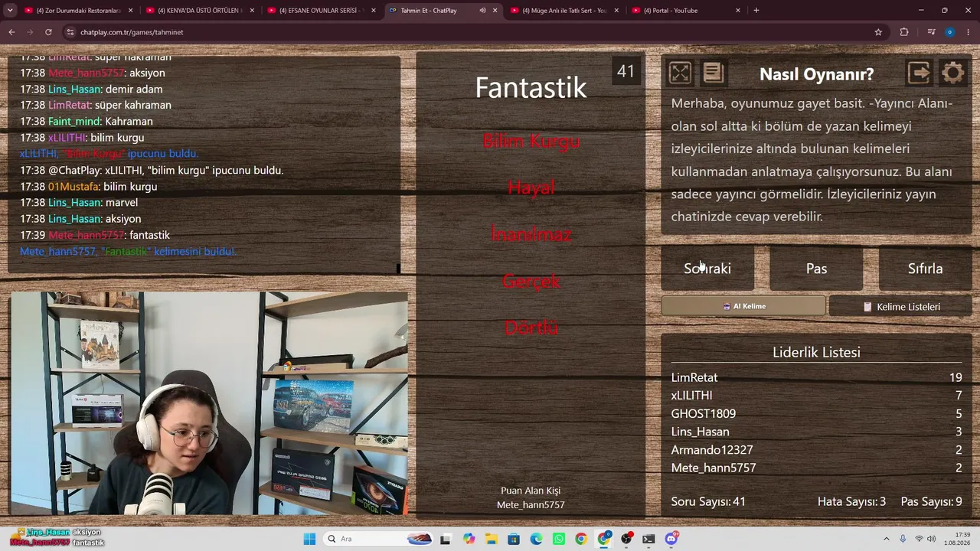Open the notes/rules page icon
The image size is (980, 551).
(x=713, y=73)
